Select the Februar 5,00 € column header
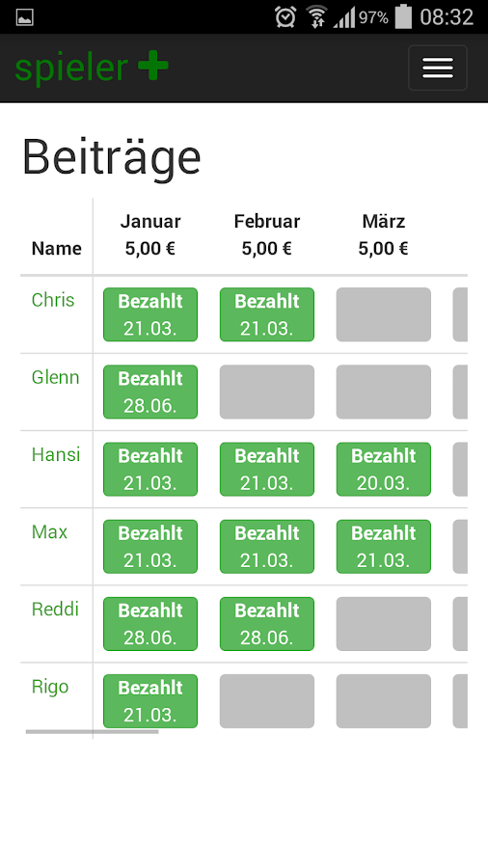 point(267,234)
